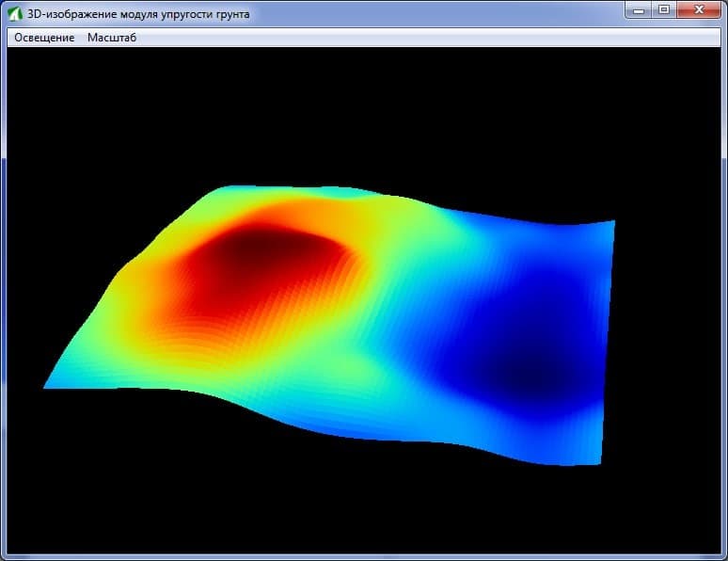Click the window title text about модуля упругости грунта
This screenshot has width=728, height=561.
pyautogui.click(x=138, y=14)
